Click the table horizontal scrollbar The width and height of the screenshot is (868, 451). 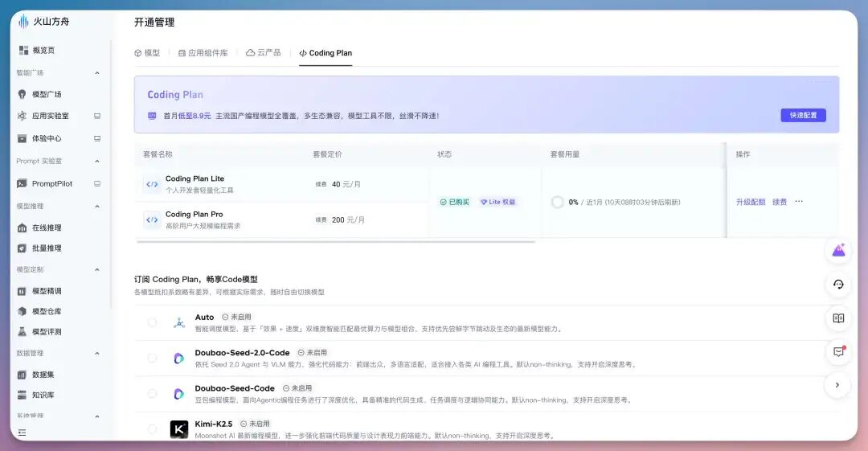(x=335, y=241)
